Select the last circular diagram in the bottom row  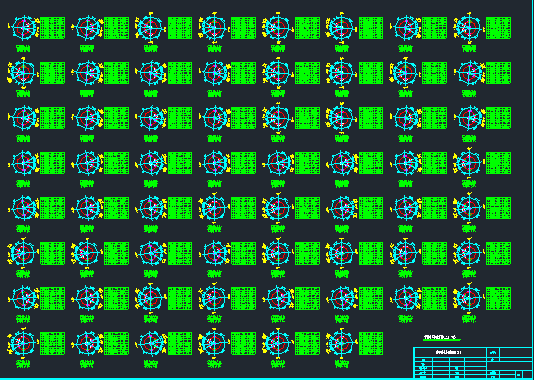341,343
